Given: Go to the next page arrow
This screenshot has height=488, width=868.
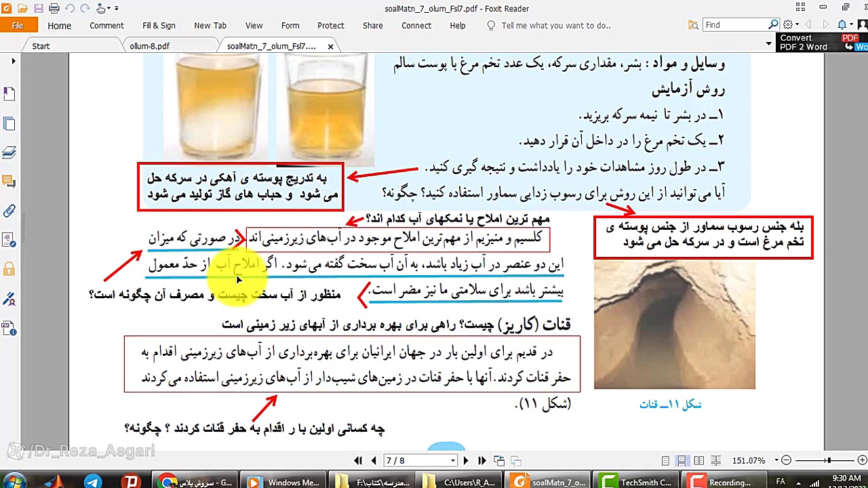Looking at the screenshot, I should pyautogui.click(x=465, y=461).
